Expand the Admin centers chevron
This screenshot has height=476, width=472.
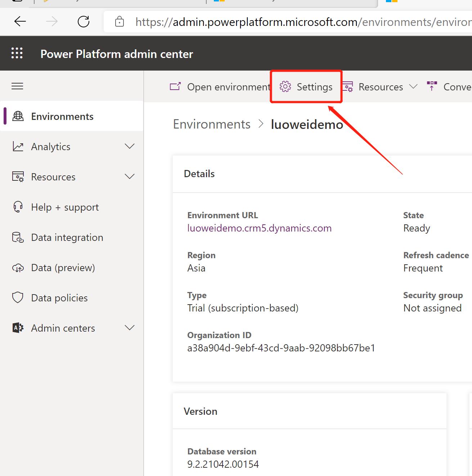[x=130, y=328]
